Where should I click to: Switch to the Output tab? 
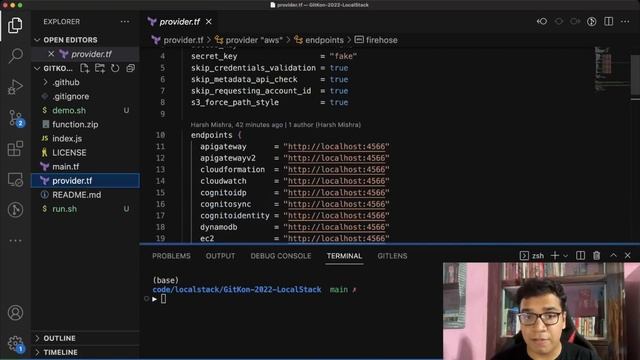pyautogui.click(x=220, y=256)
